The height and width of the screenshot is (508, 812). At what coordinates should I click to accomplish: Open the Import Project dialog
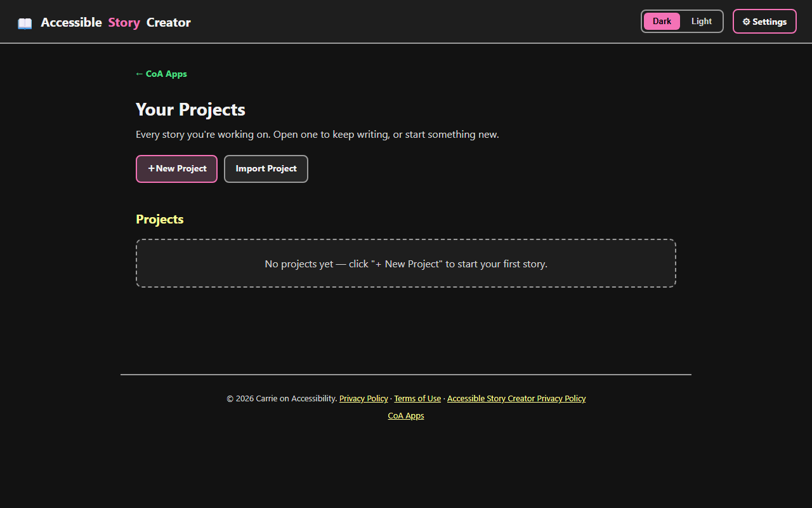point(266,169)
